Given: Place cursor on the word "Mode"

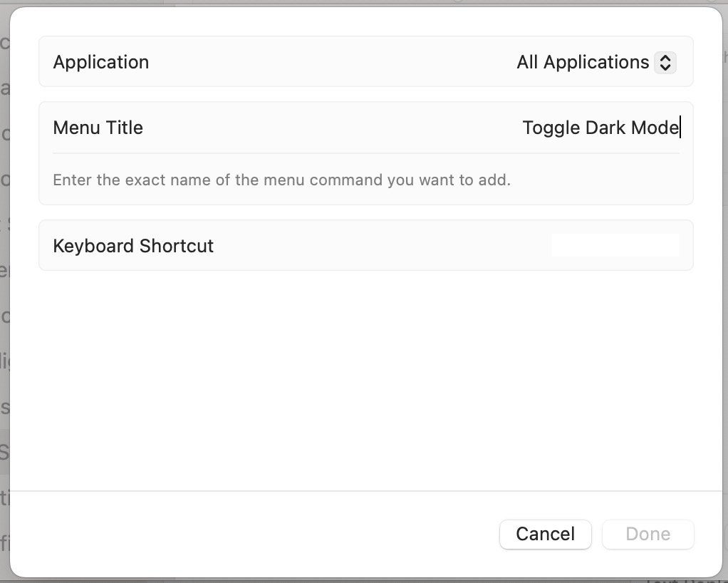Looking at the screenshot, I should point(655,128).
